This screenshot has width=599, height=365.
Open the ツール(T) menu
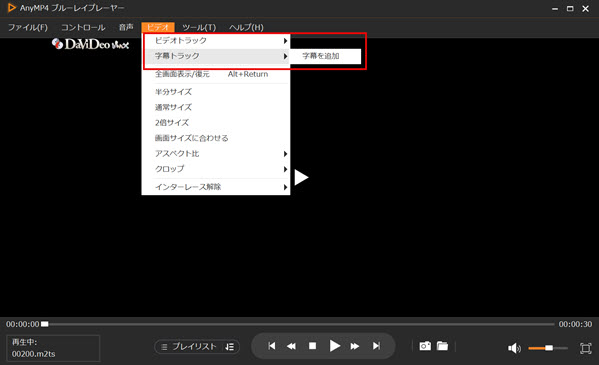pyautogui.click(x=199, y=28)
